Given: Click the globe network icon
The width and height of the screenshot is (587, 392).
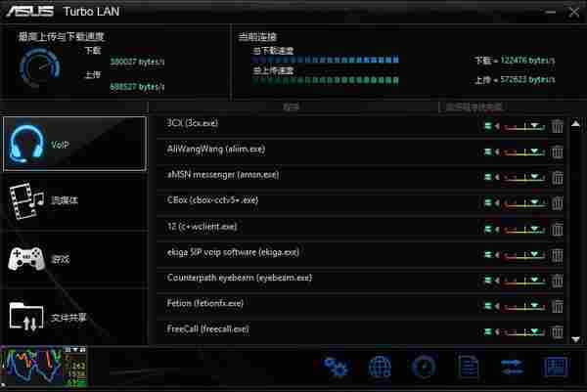Looking at the screenshot, I should [x=380, y=367].
